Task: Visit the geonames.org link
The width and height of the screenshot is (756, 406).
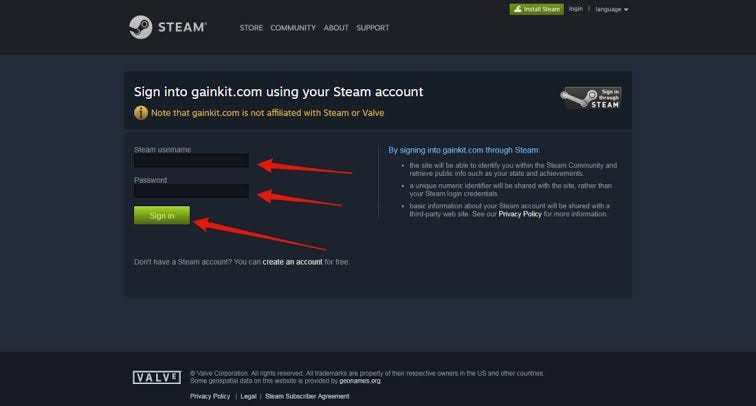Action: click(x=360, y=381)
